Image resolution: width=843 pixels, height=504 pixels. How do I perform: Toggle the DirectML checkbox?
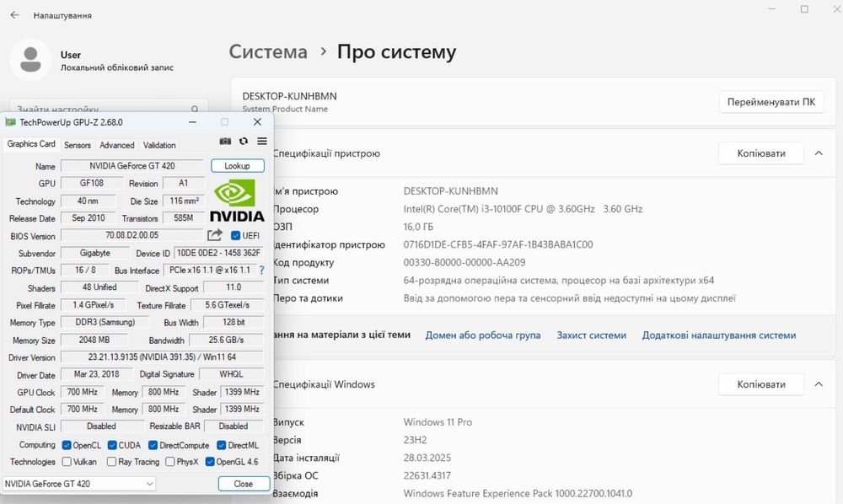coord(222,445)
